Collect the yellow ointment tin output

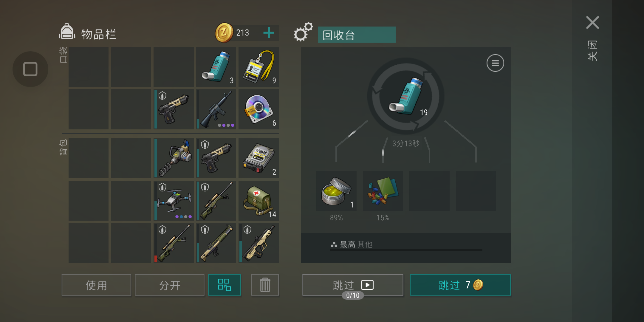pos(336,191)
